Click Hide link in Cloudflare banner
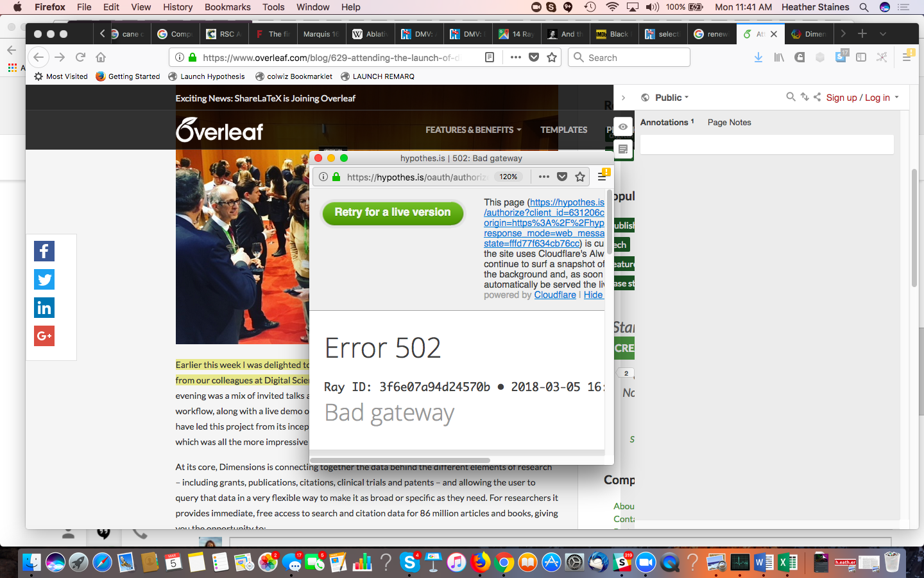Viewport: 924px width, 578px height. (594, 295)
